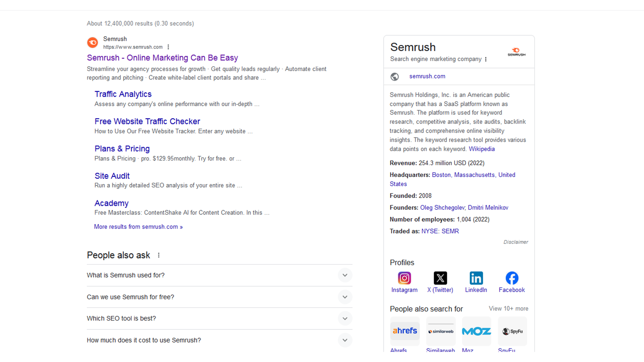Screen dimensions: 644x362
Task: Click 'Revenue: 254.3 million USD (2022)' text
Action: [437, 163]
